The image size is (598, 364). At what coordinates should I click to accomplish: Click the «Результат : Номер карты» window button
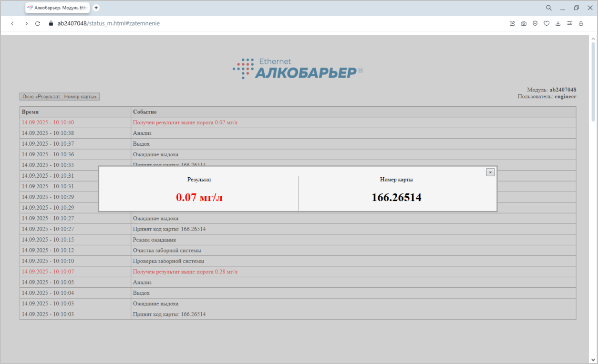(60, 97)
